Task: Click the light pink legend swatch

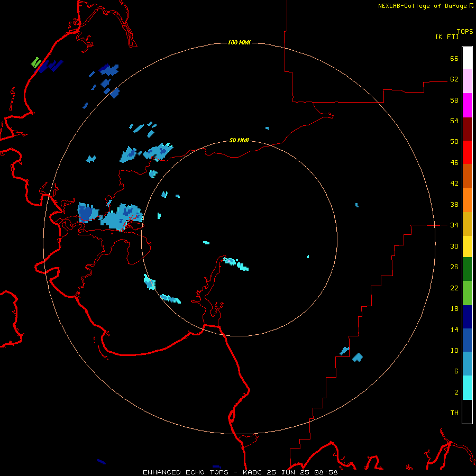Action: click(467, 81)
